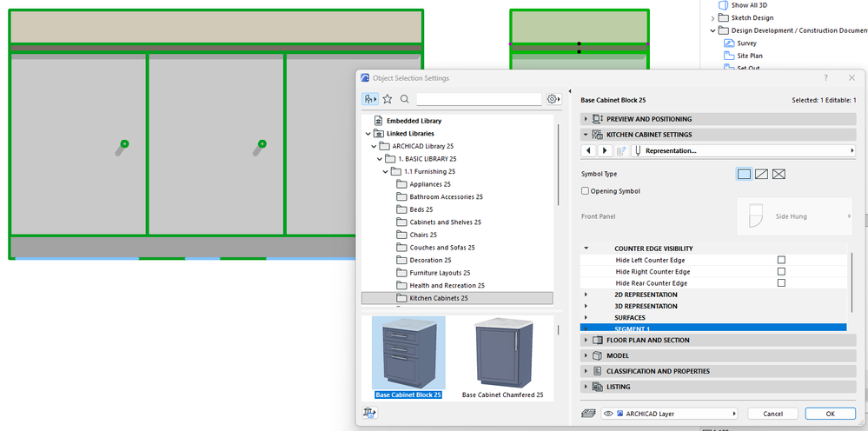Image resolution: width=868 pixels, height=431 pixels.
Task: Toggle the Opening Symbol checkbox
Action: [x=585, y=191]
